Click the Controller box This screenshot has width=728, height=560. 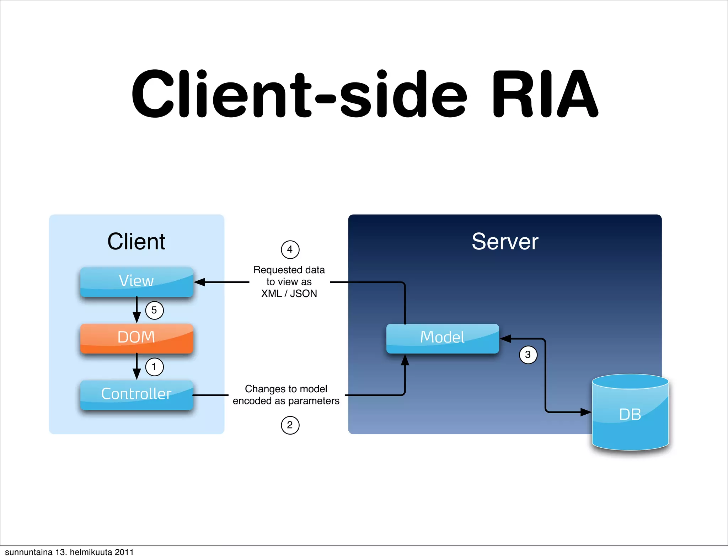[x=136, y=395]
